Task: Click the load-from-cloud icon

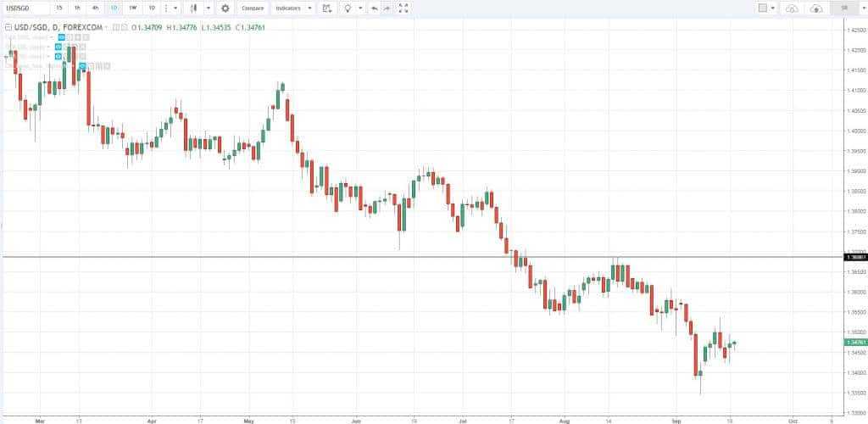Action: point(816,8)
